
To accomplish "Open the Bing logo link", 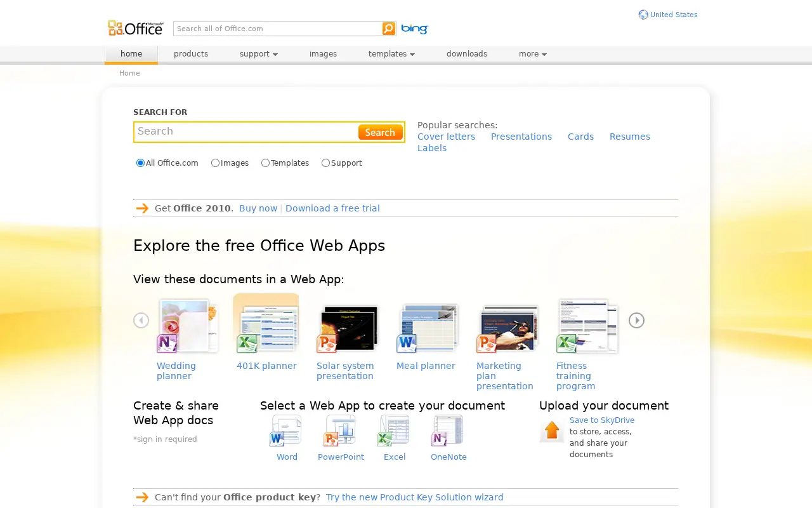I will (x=415, y=29).
